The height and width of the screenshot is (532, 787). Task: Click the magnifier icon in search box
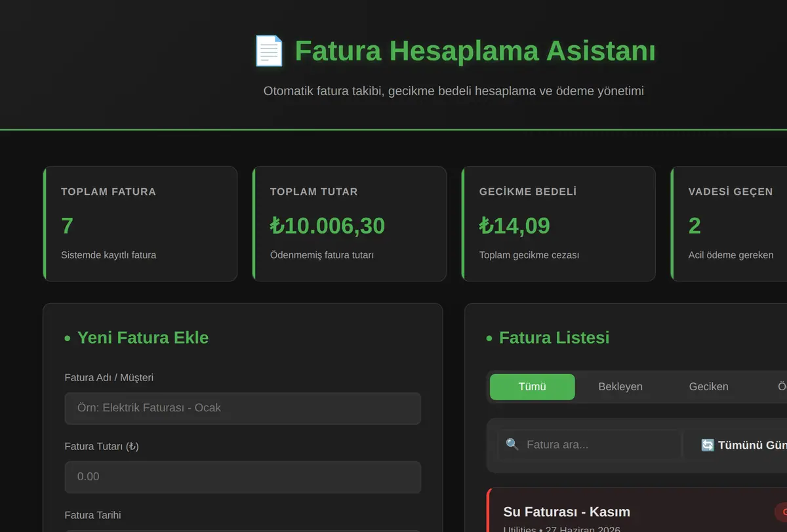pos(512,445)
